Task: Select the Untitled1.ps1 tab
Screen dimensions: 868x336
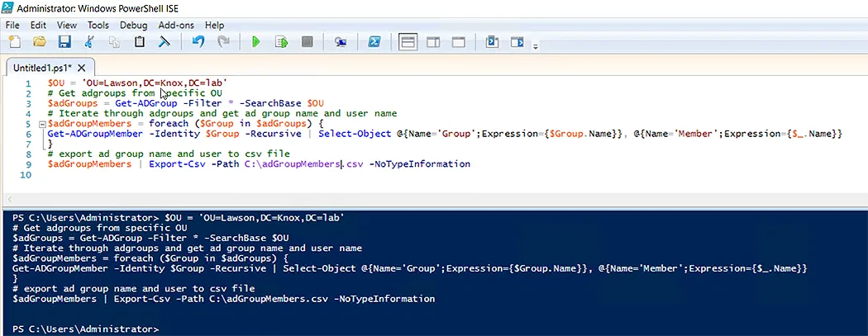Action: [43, 68]
